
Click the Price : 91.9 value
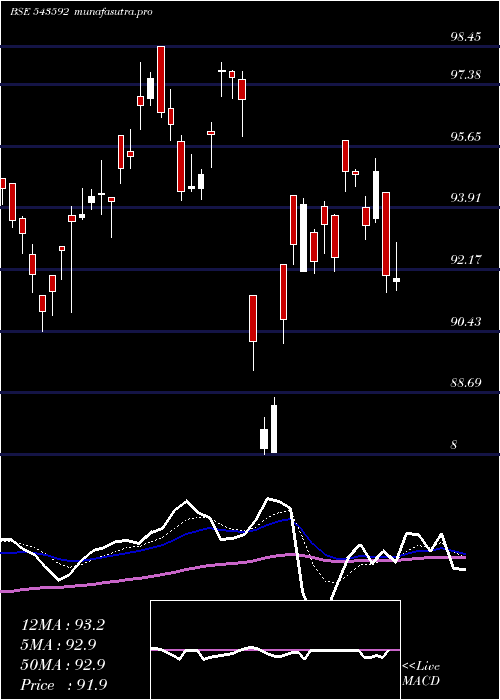(x=64, y=685)
